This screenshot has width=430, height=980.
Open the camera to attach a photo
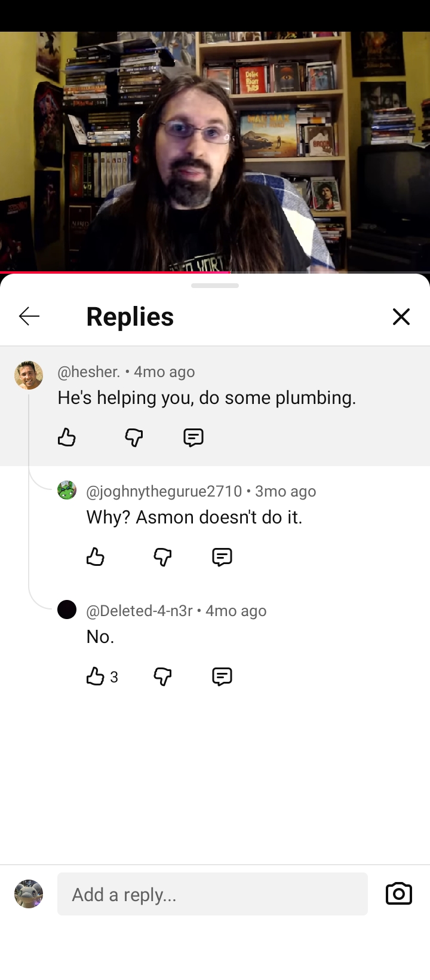coord(399,894)
